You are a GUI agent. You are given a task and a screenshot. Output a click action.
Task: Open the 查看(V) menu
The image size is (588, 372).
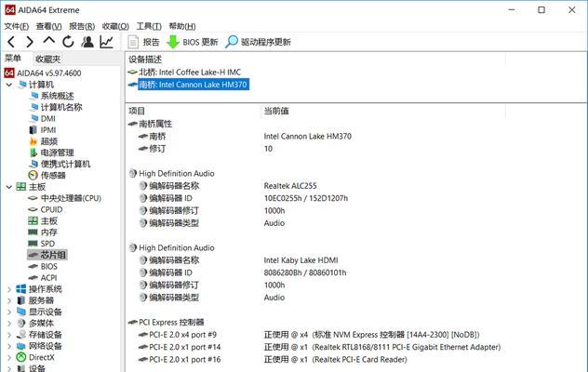(48, 26)
